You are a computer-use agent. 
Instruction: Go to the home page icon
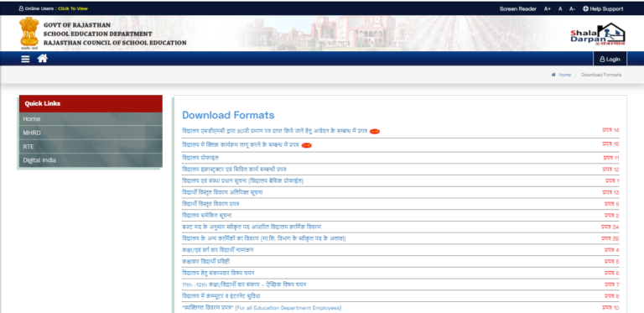point(42,59)
